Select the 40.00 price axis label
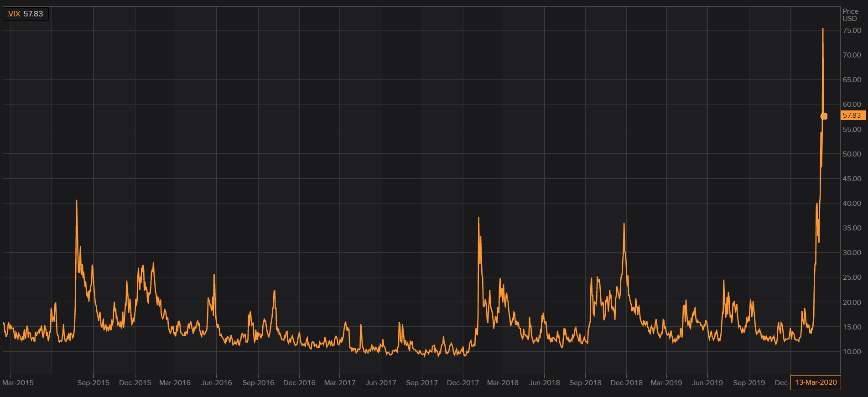This screenshot has height=397, width=868. [852, 204]
